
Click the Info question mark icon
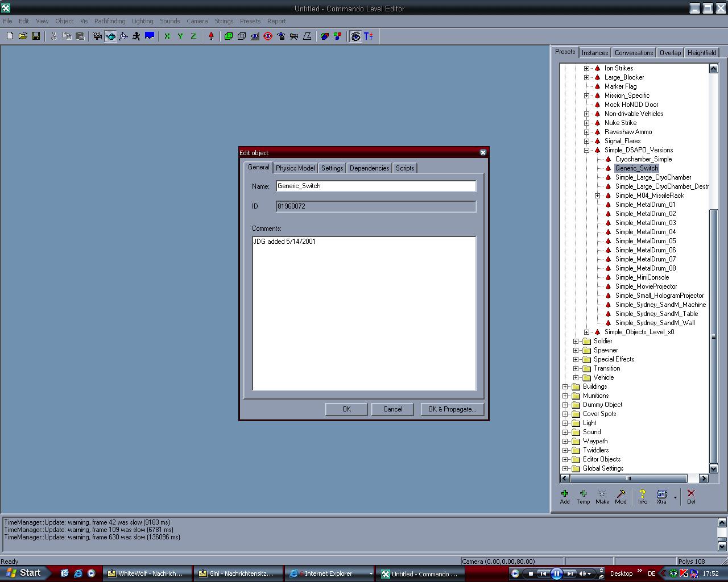pyautogui.click(x=642, y=496)
